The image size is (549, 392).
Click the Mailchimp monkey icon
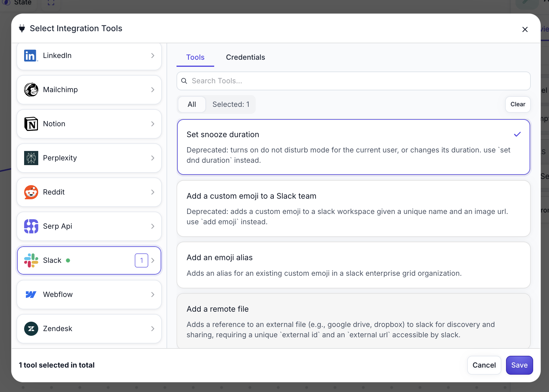click(31, 90)
